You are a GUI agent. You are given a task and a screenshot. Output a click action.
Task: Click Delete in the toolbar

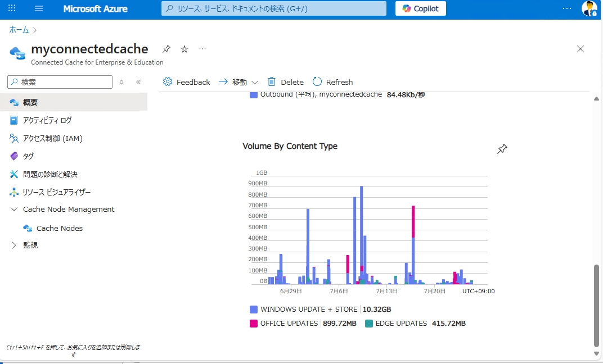click(292, 82)
